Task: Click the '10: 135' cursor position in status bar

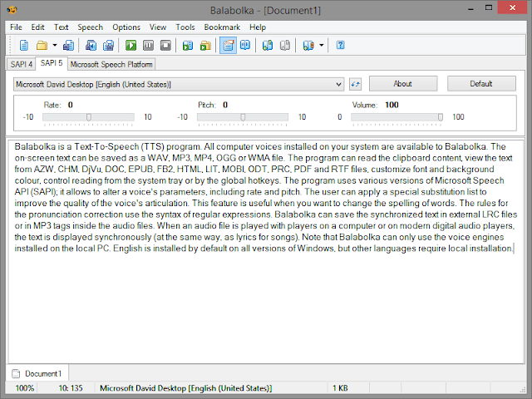Action: 71,388
